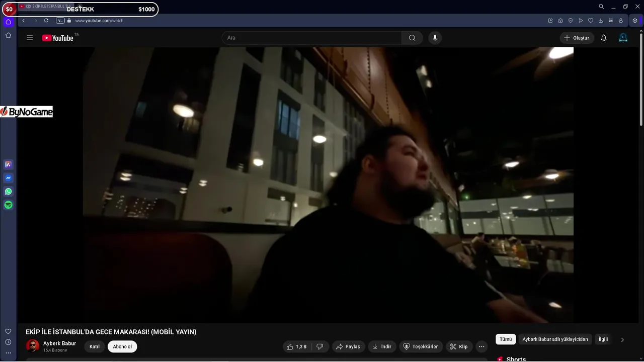644x362 pixels.
Task: Open Ayberk Babur channel name link
Action: coord(59,343)
